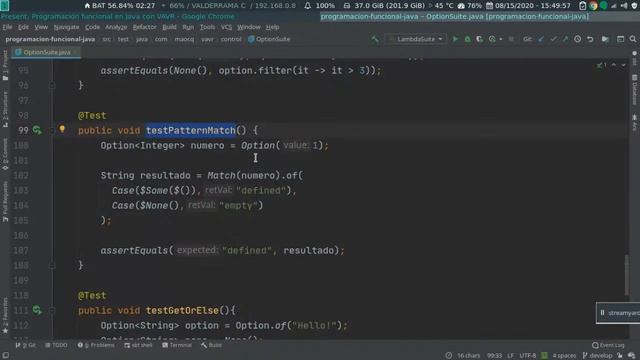Viewport: 640px width, 360px height.
Task: Open the Structure tool window sidebar
Action: tap(5, 109)
